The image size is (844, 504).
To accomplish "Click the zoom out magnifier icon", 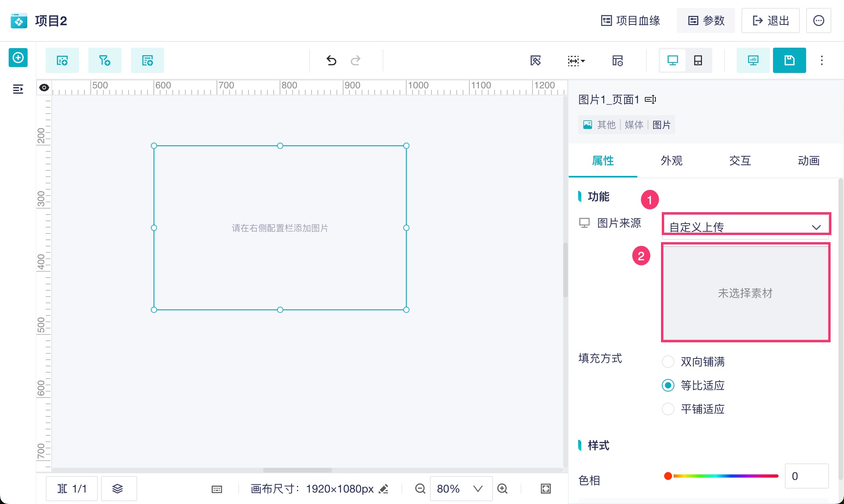I will click(420, 489).
